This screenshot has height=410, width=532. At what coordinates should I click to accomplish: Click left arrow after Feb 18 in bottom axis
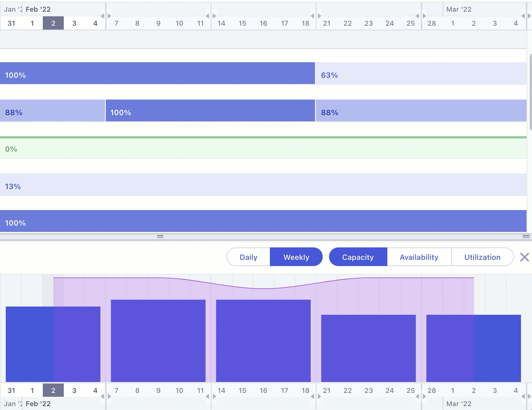click(312, 396)
